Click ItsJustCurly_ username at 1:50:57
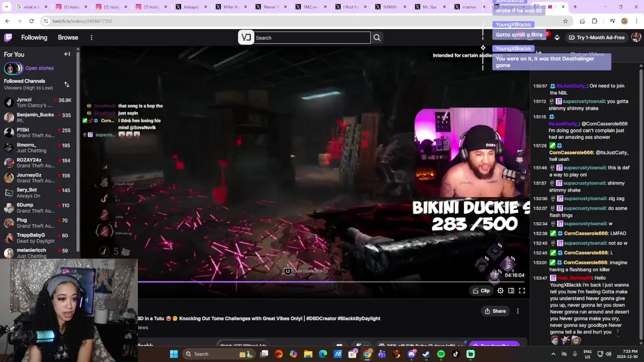The width and height of the screenshot is (644, 362). (x=572, y=86)
